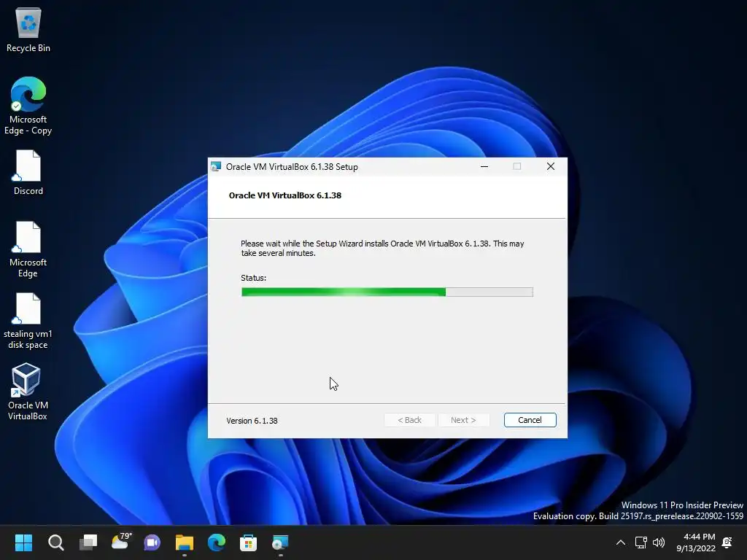747x560 pixels.
Task: Open File Explorer from the taskbar
Action: coord(185,542)
